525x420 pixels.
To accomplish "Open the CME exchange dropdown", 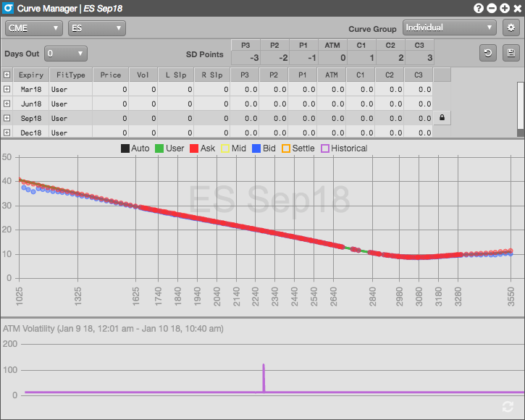I will tap(34, 28).
